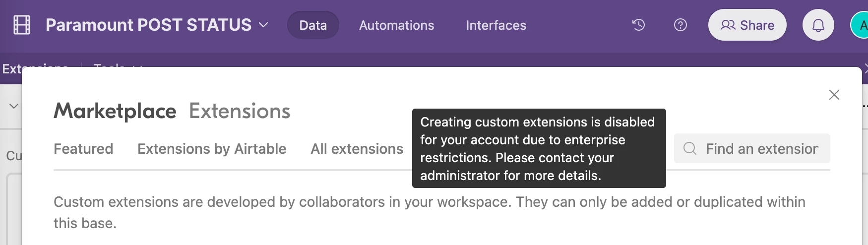Image resolution: width=868 pixels, height=245 pixels.
Task: Open the Paramount POST STATUS base menu
Action: (x=157, y=25)
